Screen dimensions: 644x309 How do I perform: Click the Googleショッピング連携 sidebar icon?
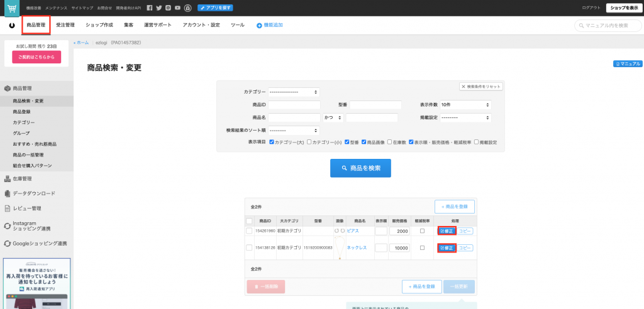coord(8,243)
